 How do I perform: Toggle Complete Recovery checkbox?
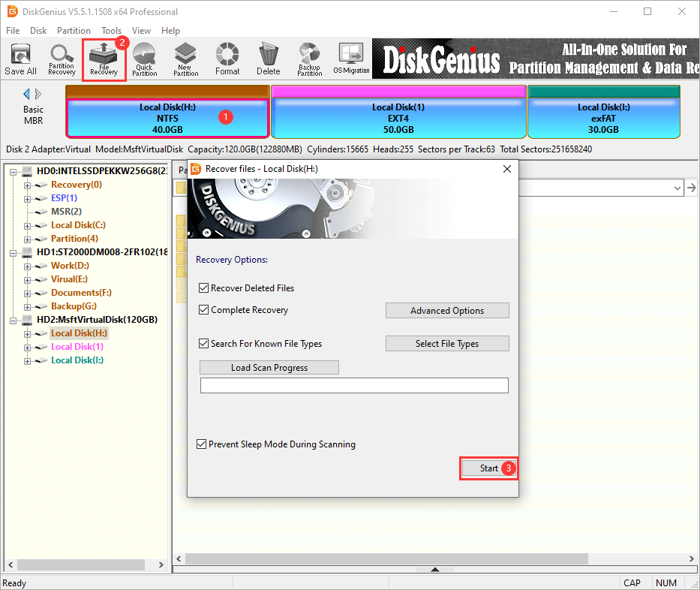pos(203,309)
